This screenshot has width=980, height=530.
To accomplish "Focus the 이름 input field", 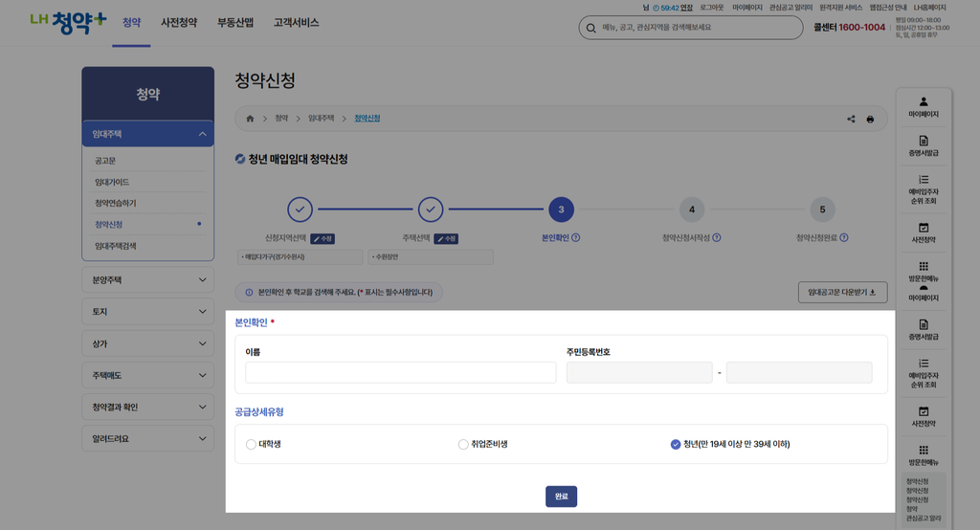I will coord(401,372).
